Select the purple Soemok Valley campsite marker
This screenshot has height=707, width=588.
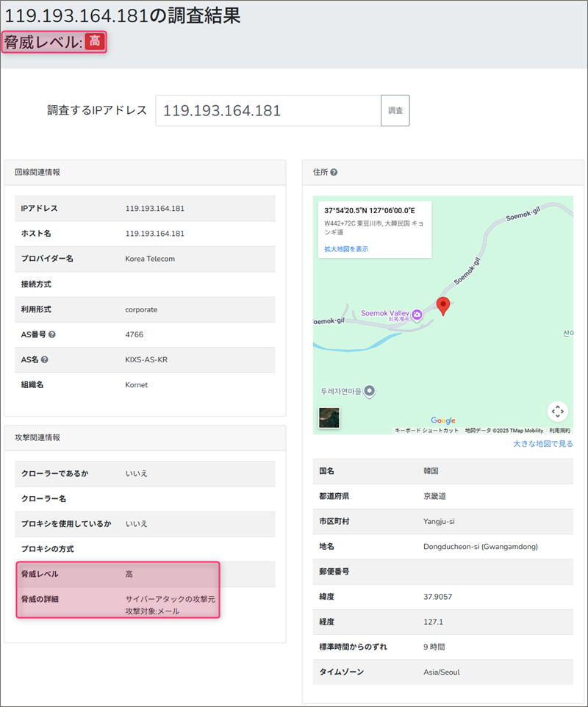(x=417, y=315)
